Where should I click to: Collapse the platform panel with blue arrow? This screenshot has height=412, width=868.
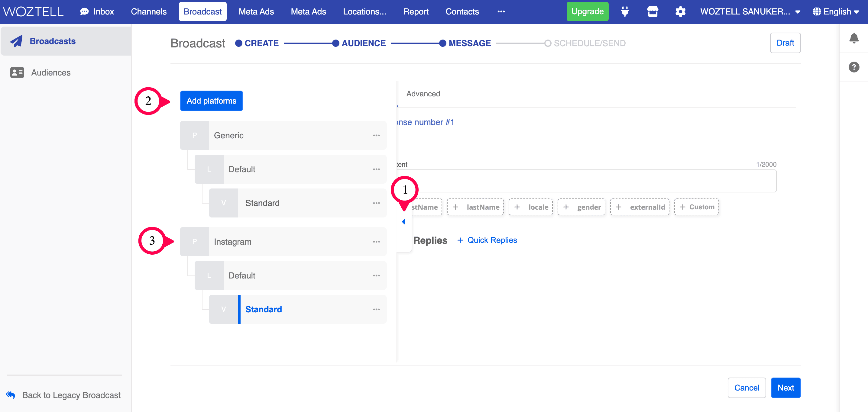[x=403, y=222]
